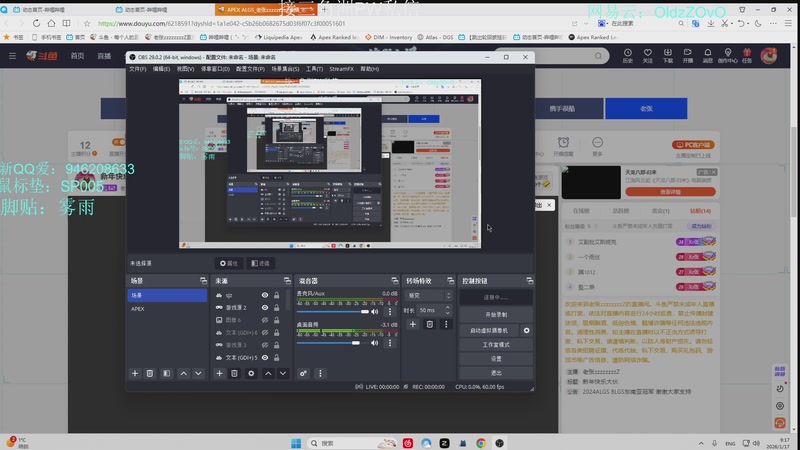800x450 pixels.
Task: Open 视图(V) menu in OBS
Action: pos(185,69)
